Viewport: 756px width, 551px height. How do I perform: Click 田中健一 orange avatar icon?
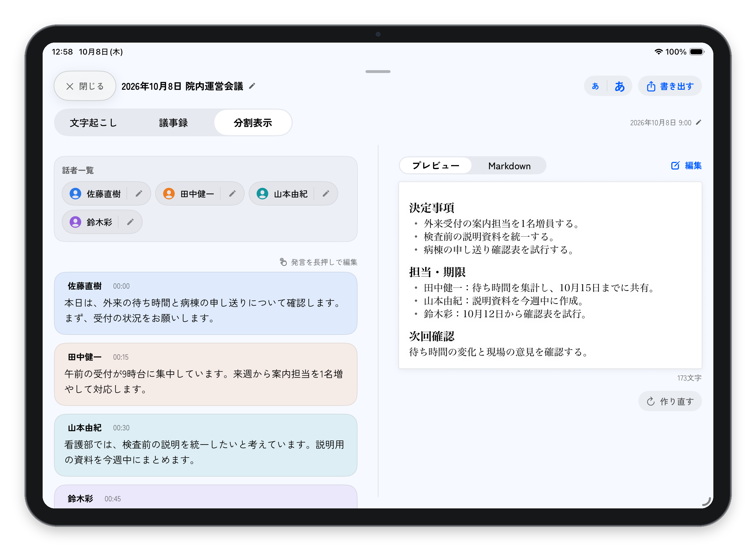[169, 193]
